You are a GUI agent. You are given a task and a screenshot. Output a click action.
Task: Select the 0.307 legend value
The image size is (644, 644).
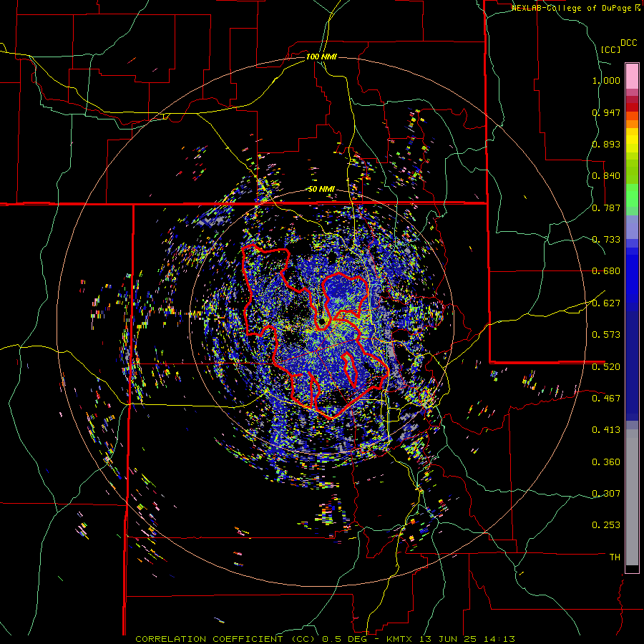point(606,494)
